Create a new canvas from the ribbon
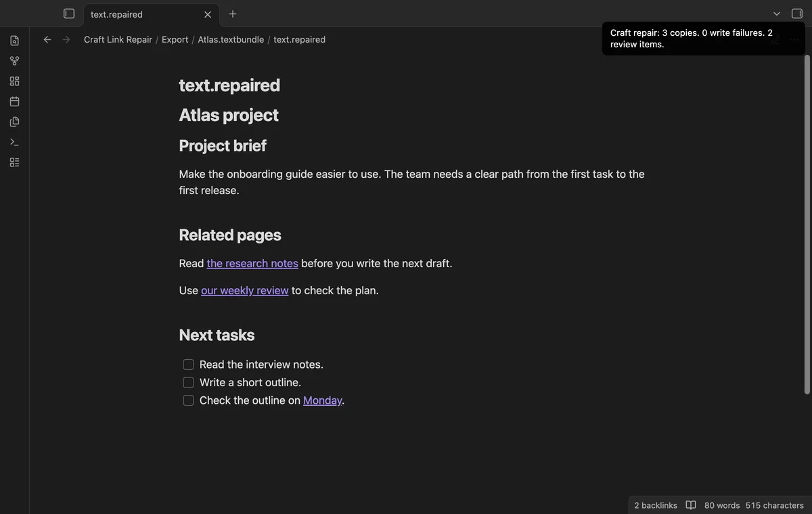The height and width of the screenshot is (514, 812). (14, 81)
